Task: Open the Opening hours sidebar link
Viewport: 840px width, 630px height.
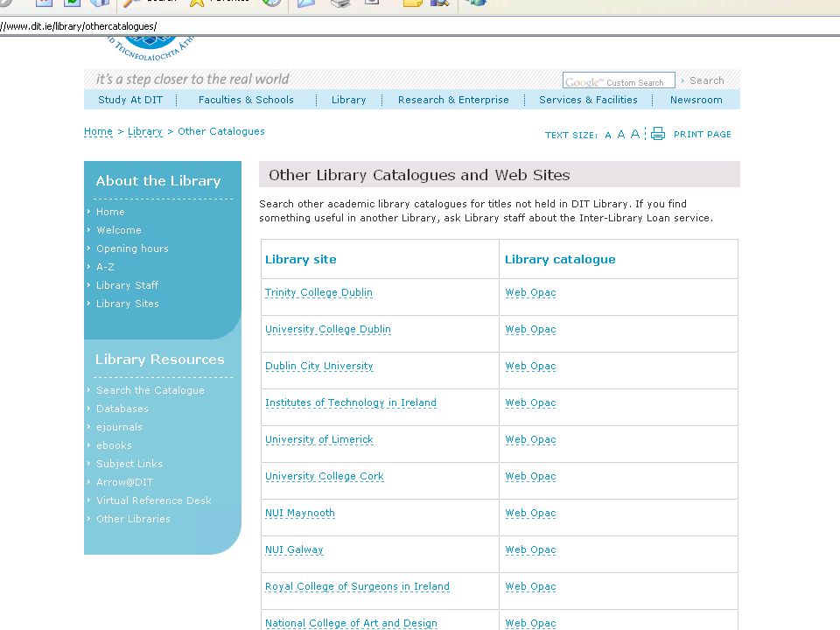Action: click(x=132, y=248)
